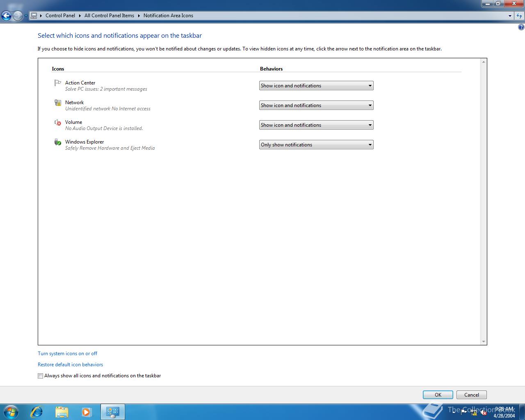
Task: Expand the arrow after Control Panel breadcrumb
Action: (80, 16)
